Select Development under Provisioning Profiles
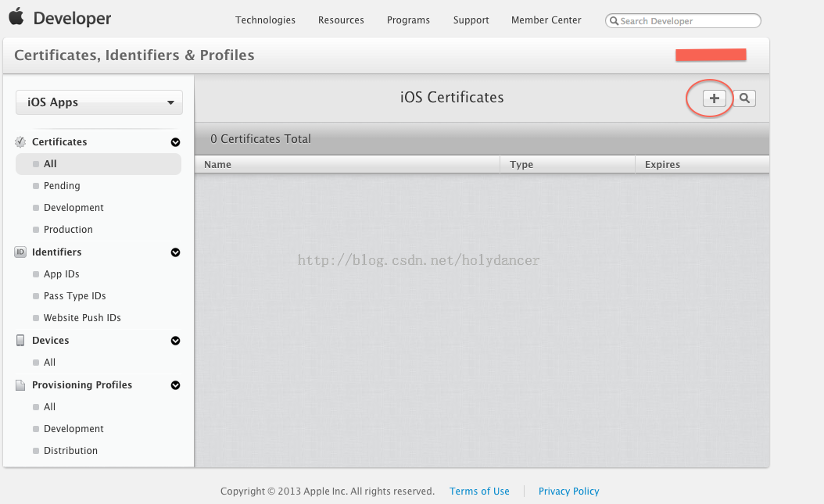This screenshot has height=504, width=824. 73,429
